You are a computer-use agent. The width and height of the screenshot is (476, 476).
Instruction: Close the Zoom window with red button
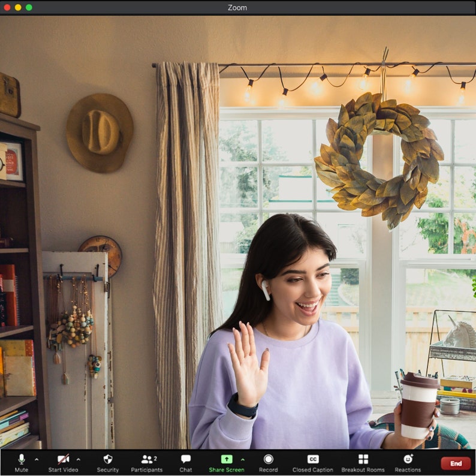coord(7,7)
